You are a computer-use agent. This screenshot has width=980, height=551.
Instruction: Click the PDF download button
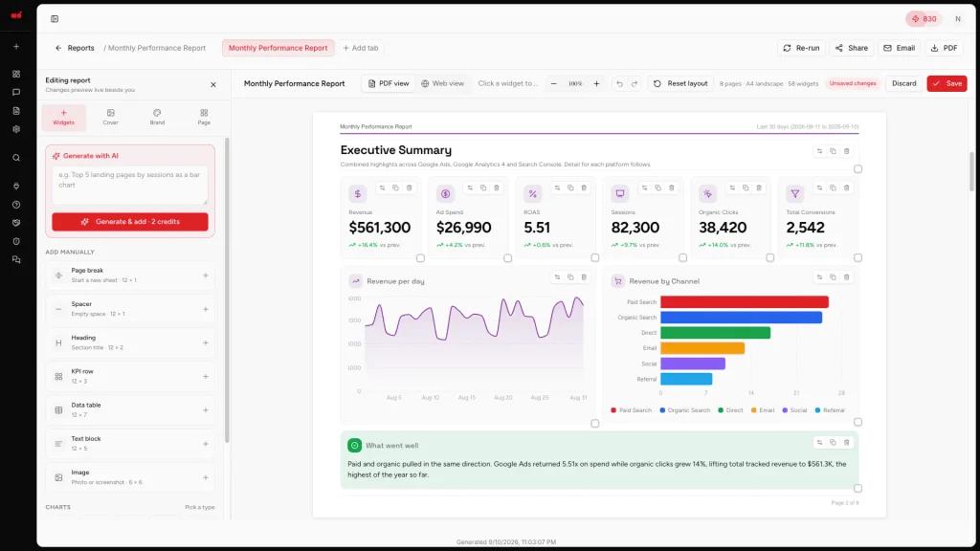pos(944,48)
